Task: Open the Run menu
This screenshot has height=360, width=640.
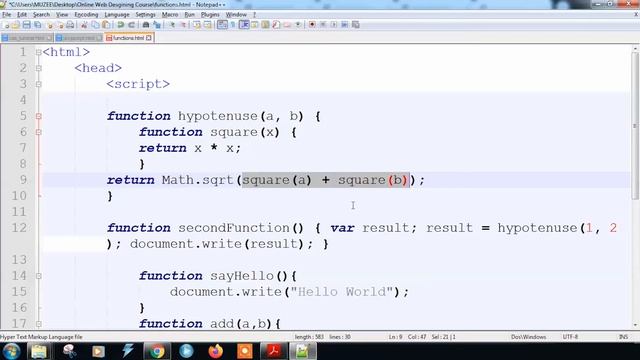Action: (189, 14)
